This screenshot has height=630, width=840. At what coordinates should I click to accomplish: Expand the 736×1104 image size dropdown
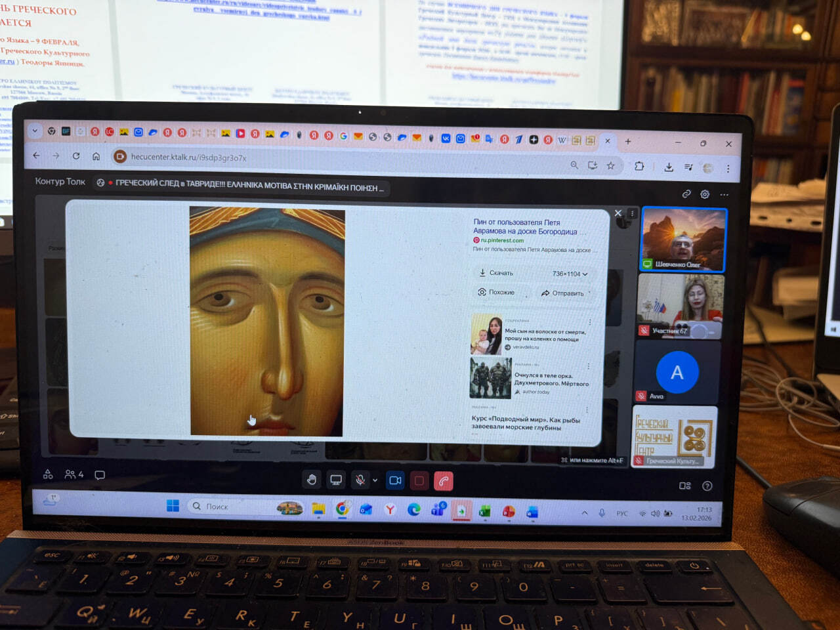point(570,274)
